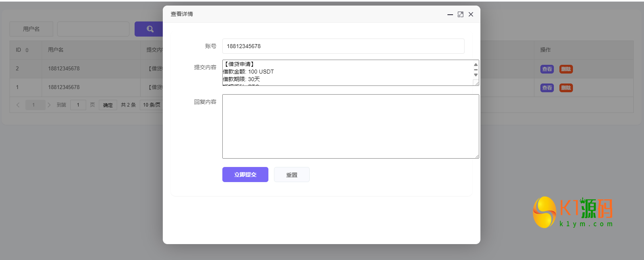Maximize the 查看详情 dialog
Viewport: 644px width, 260px height.
(461, 14)
